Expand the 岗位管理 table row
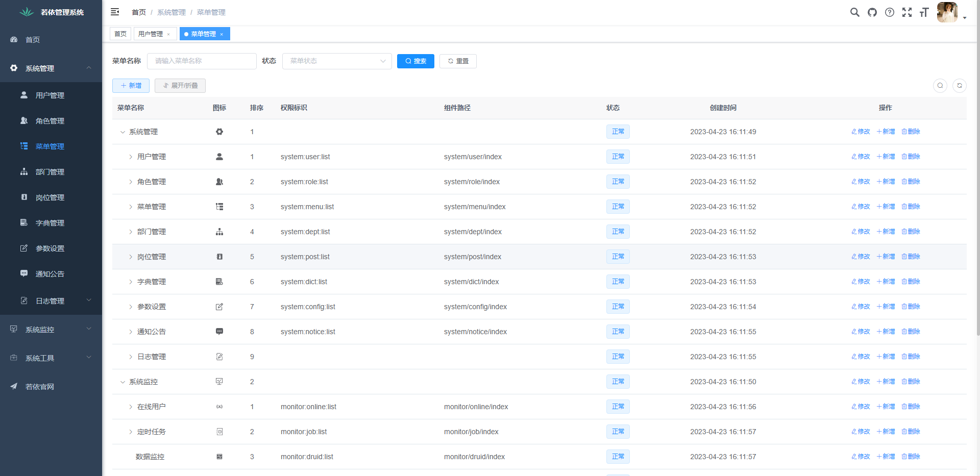980x476 pixels. pos(131,257)
